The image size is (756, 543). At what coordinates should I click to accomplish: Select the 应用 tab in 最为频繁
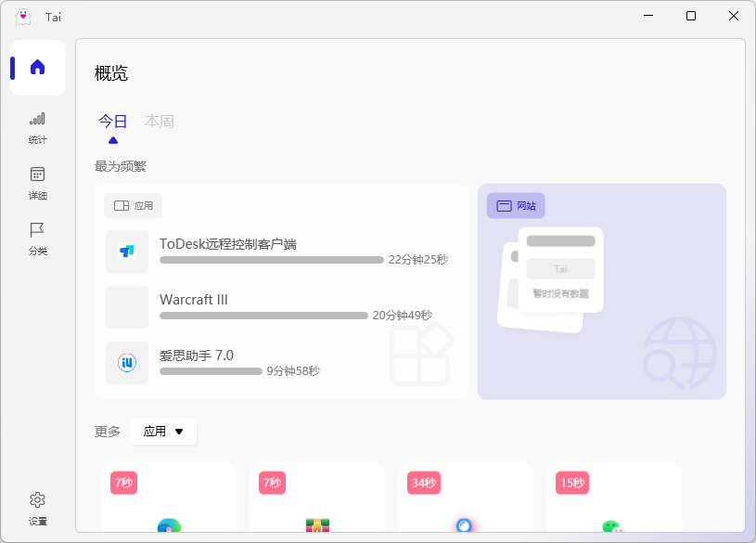133,206
